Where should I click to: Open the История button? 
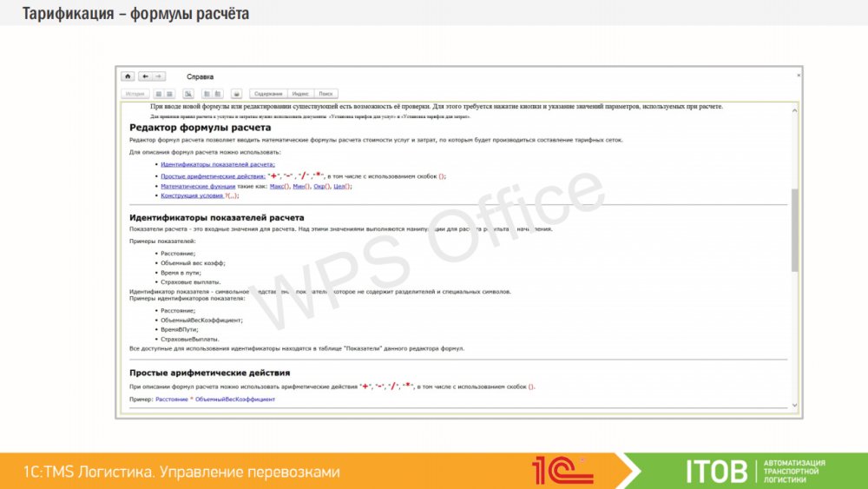[x=135, y=94]
